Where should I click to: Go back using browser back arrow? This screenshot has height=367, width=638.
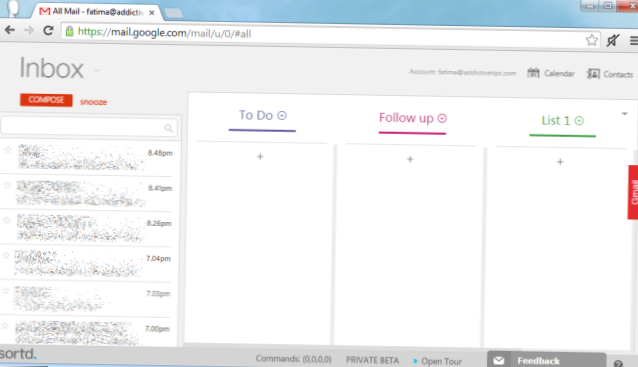[x=10, y=30]
